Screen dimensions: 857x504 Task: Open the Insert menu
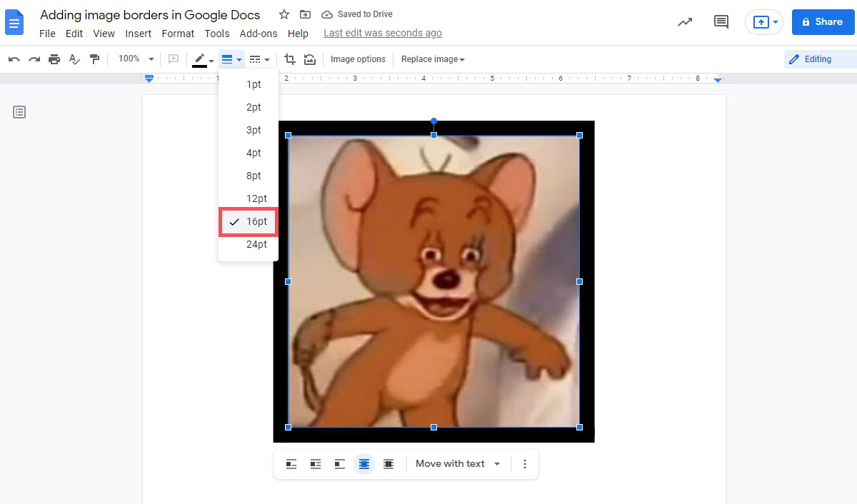(x=138, y=34)
